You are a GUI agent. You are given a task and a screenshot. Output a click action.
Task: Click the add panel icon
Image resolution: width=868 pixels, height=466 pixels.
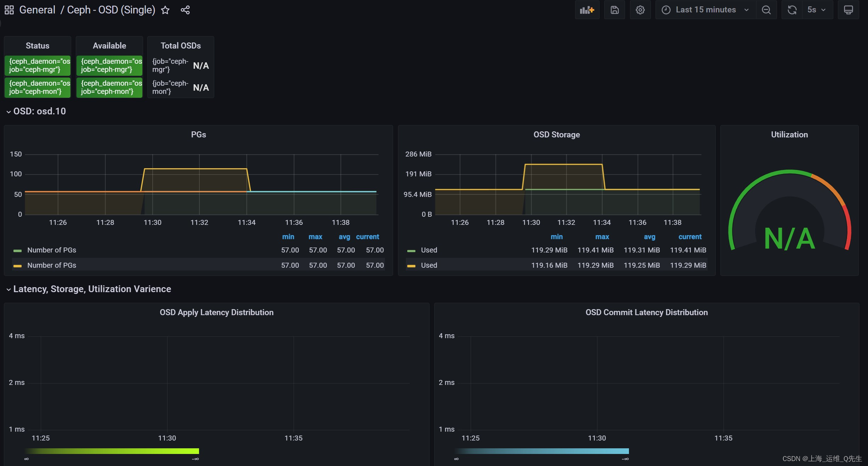point(587,10)
